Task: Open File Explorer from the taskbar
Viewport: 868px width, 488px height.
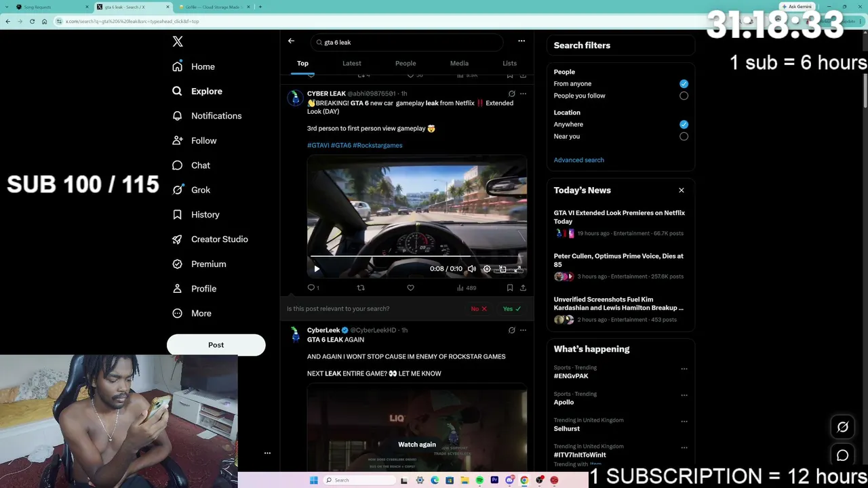Action: click(465, 481)
